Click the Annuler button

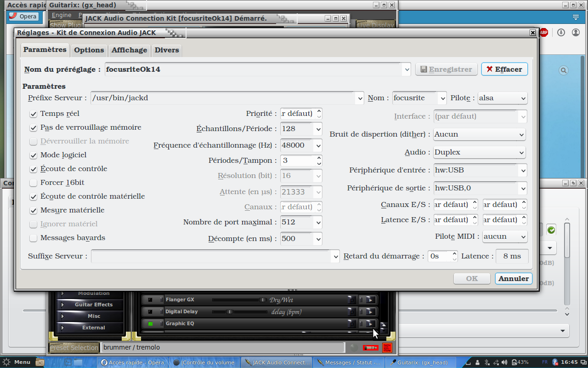point(514,278)
